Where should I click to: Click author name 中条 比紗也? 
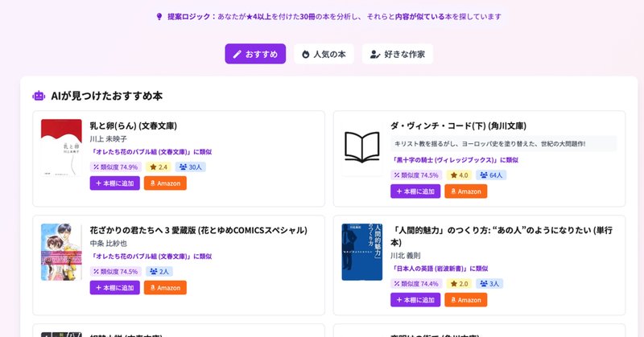pyautogui.click(x=109, y=244)
